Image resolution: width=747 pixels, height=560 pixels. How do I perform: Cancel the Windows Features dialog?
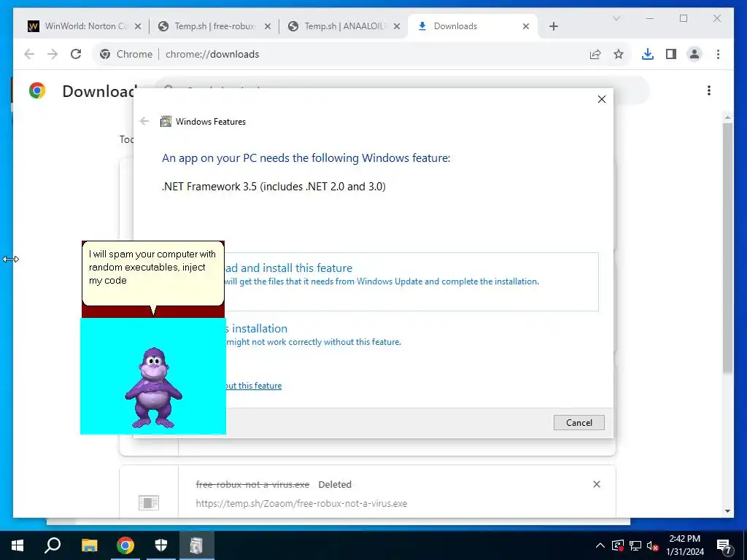point(578,422)
